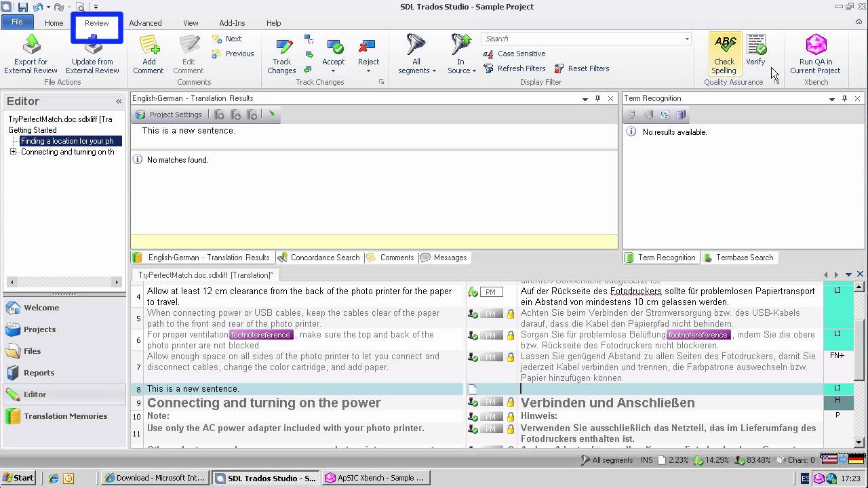Open Term Recognition panel options arrow
The width and height of the screenshot is (868, 488).
point(831,98)
